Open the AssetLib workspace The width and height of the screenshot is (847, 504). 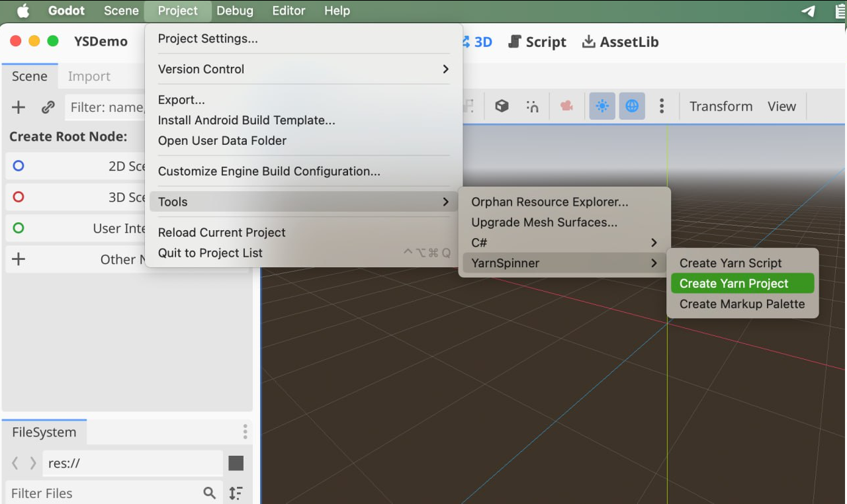620,42
